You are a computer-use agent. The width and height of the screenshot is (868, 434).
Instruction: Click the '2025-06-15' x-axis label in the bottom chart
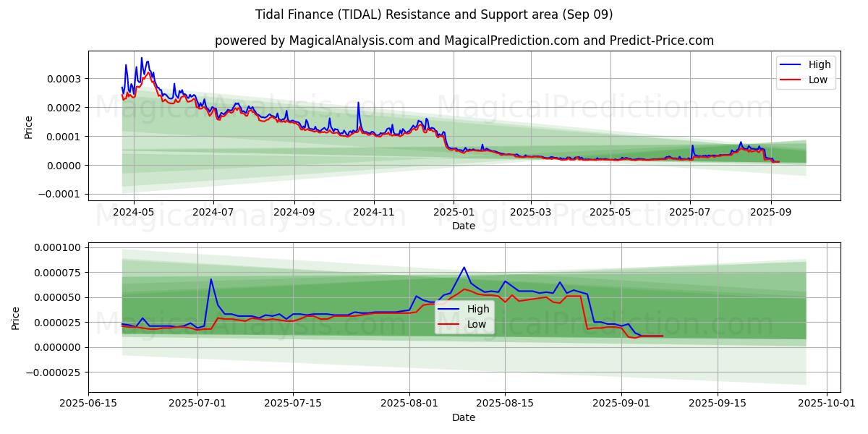click(89, 404)
